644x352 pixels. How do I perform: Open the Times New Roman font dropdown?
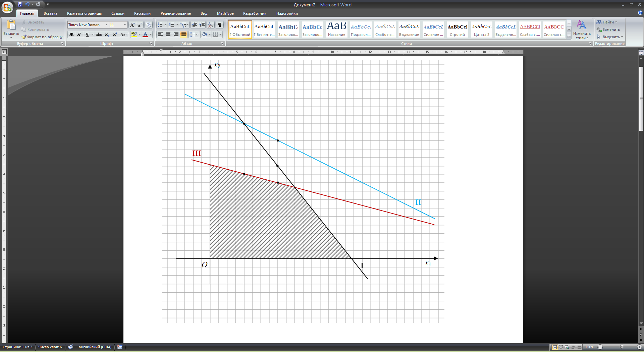tap(106, 25)
